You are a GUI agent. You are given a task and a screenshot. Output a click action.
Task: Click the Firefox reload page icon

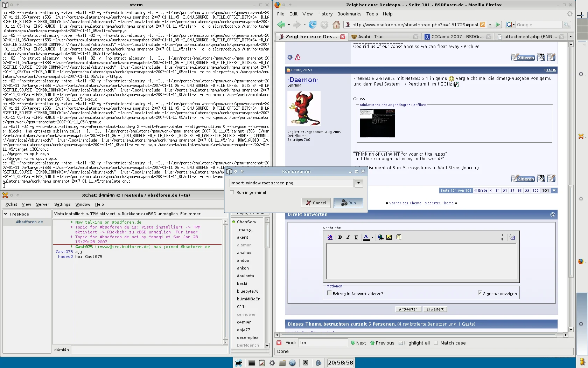coord(313,25)
